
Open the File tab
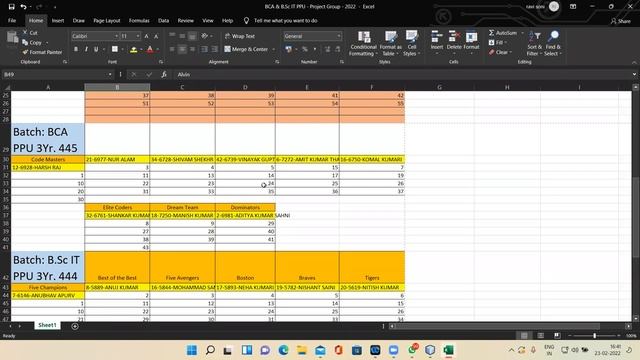pos(12,20)
